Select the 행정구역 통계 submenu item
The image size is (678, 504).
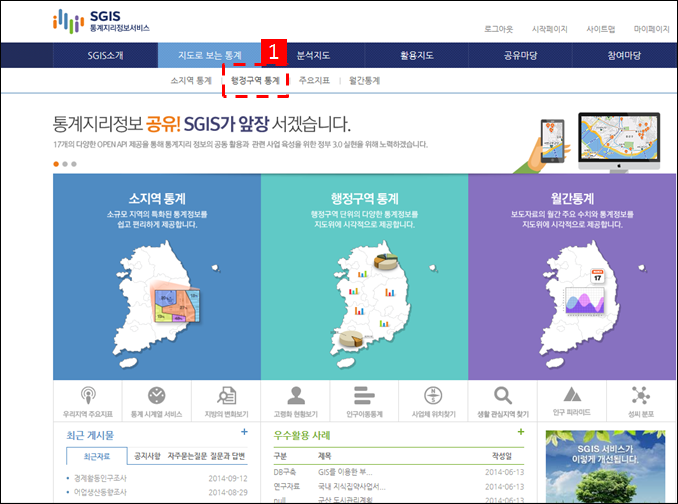[255, 80]
